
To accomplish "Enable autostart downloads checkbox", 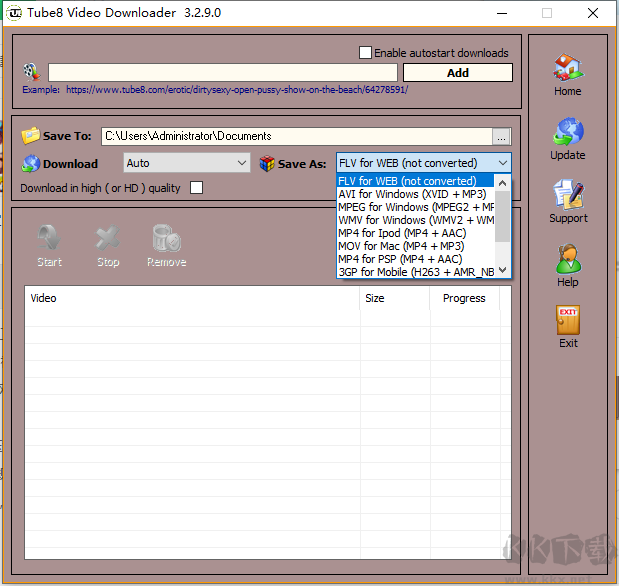I will coord(365,53).
